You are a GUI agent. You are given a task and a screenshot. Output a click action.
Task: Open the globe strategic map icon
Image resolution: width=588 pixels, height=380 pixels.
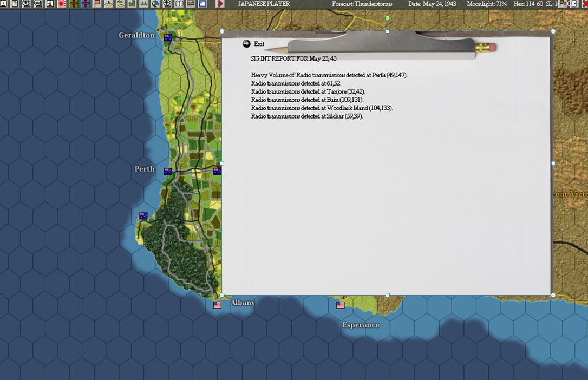(x=156, y=4)
